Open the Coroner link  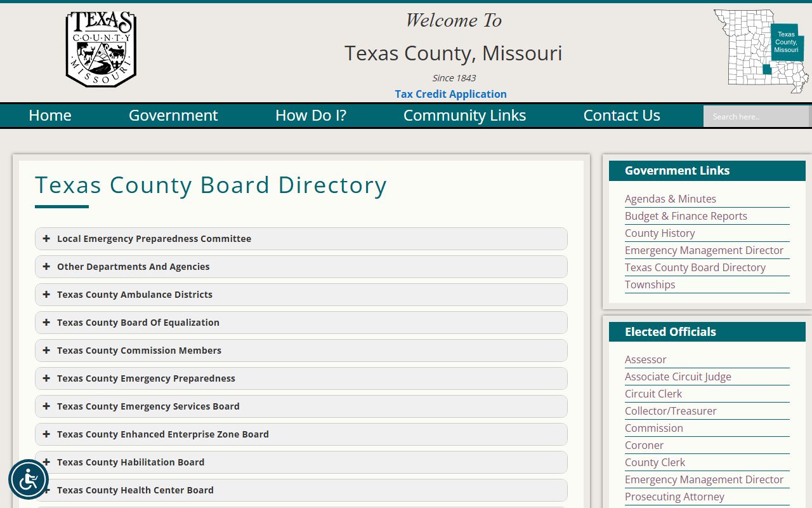644,445
